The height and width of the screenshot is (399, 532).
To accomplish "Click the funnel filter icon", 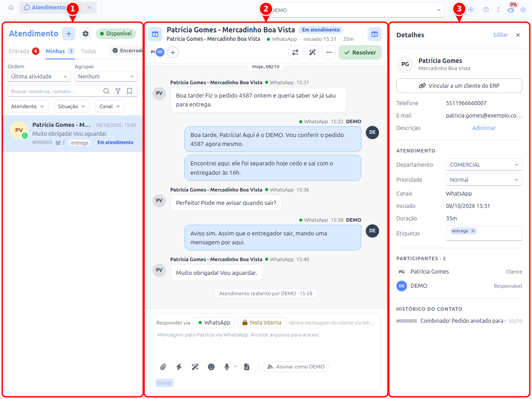I will [118, 91].
